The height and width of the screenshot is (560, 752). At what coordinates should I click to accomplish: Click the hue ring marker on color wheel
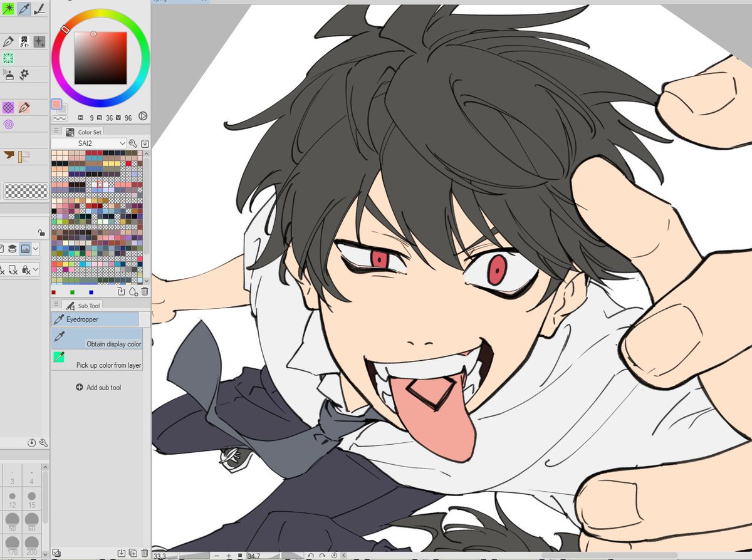pos(65,29)
